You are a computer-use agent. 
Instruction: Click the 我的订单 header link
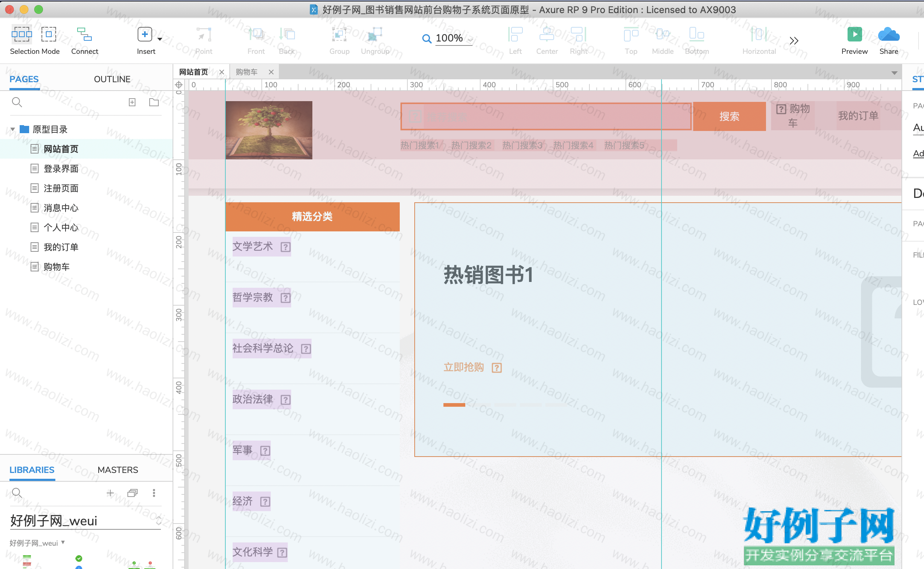(x=858, y=116)
